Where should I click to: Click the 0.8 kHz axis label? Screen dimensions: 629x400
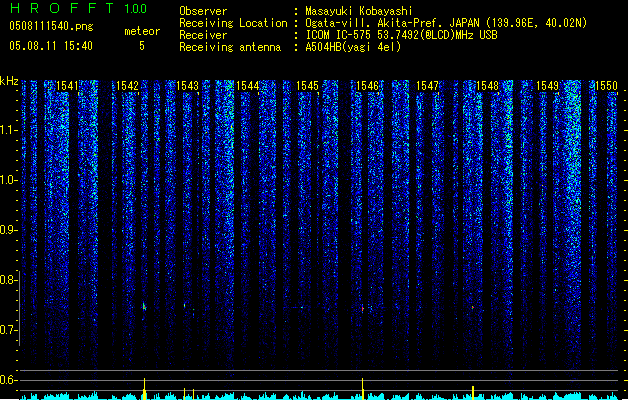click(8, 280)
